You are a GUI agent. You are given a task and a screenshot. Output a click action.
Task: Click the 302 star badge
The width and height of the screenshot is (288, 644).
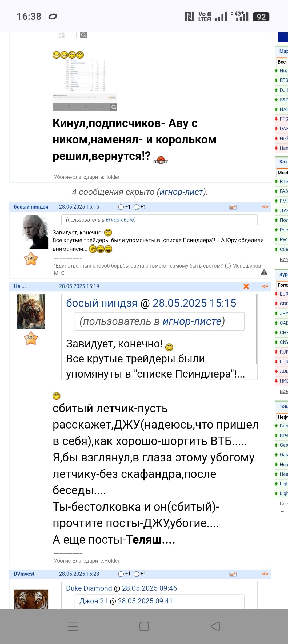pyautogui.click(x=31, y=338)
